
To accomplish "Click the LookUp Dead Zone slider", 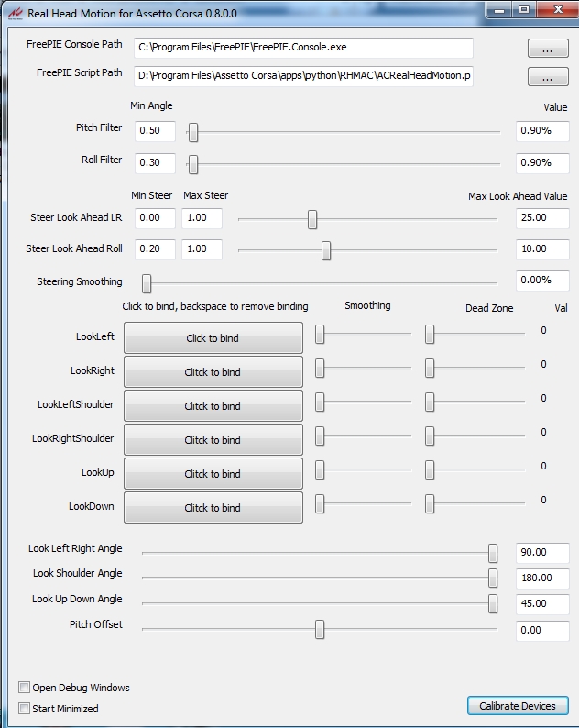I will [x=429, y=470].
